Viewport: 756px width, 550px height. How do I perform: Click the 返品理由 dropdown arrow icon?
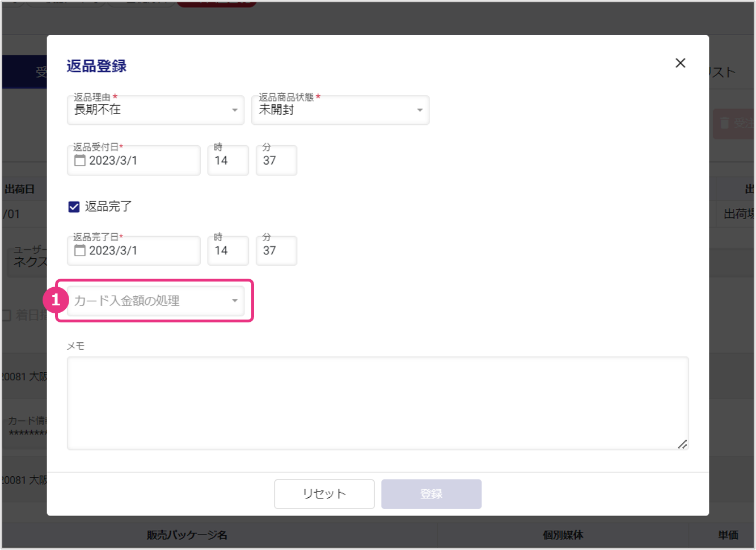pyautogui.click(x=235, y=110)
